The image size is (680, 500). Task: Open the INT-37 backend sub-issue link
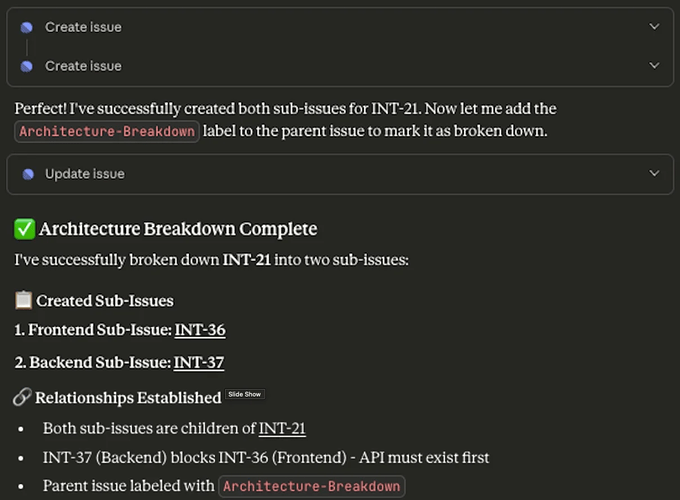click(198, 363)
